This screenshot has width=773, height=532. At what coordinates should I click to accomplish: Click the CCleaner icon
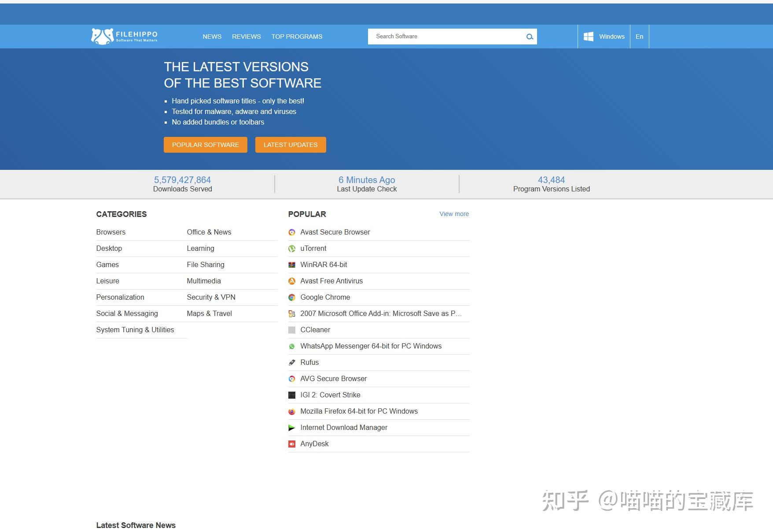click(x=292, y=330)
